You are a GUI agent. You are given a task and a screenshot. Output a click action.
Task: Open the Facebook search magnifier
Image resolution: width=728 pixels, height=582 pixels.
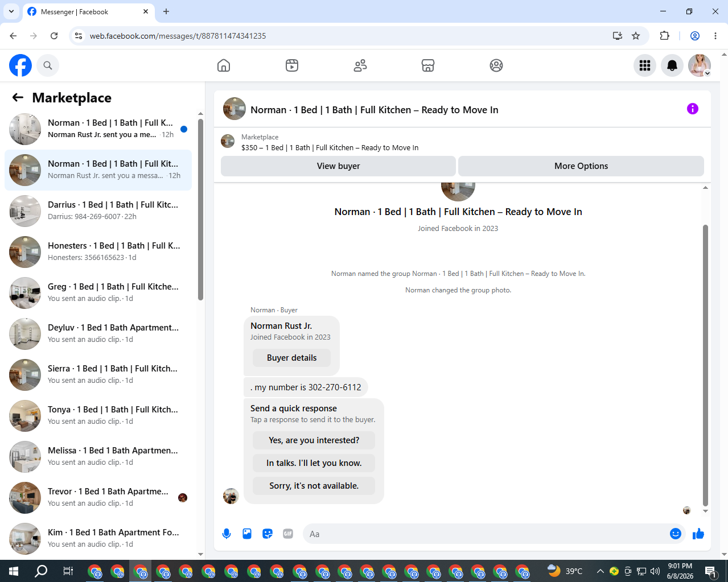point(48,65)
